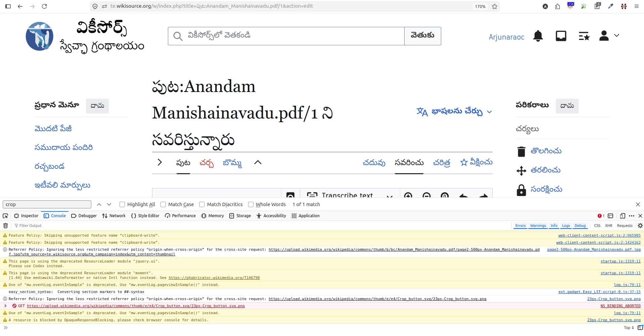644x336 pixels.
Task: Toggle the CSS console filter
Action: pos(597,226)
